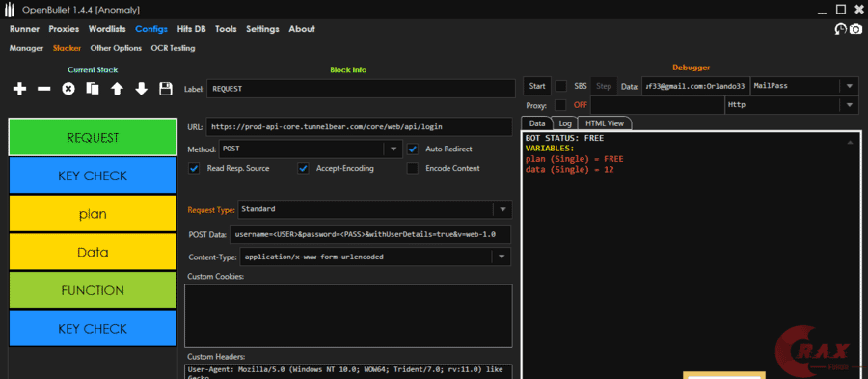
Task: Remove selected block with minus icon
Action: (43, 89)
